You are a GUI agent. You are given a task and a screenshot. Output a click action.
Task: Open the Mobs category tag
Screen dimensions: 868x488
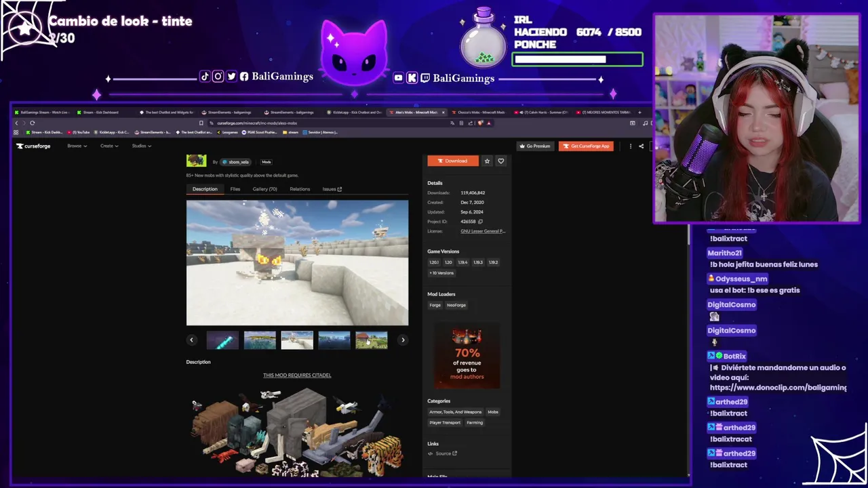coord(493,412)
